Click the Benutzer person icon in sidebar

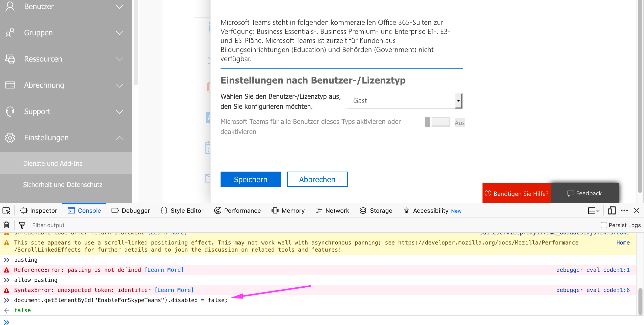(10, 7)
